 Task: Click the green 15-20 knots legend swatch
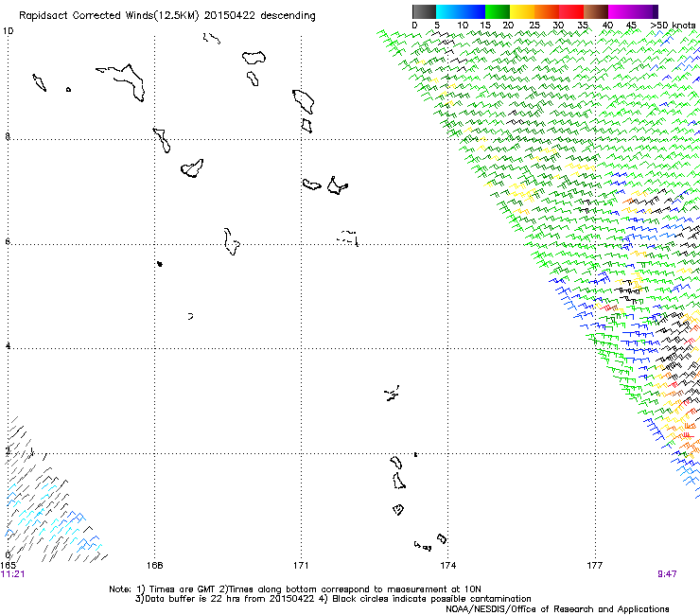tap(498, 11)
